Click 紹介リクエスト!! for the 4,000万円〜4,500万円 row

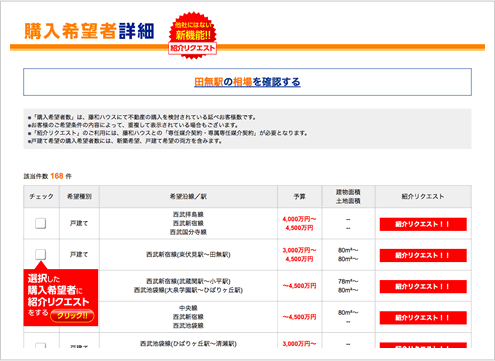423,224
